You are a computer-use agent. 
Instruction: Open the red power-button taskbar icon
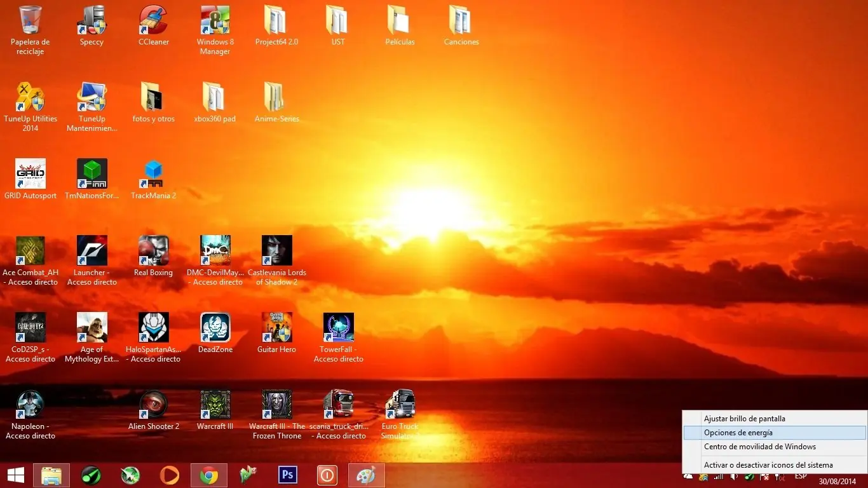click(x=327, y=475)
